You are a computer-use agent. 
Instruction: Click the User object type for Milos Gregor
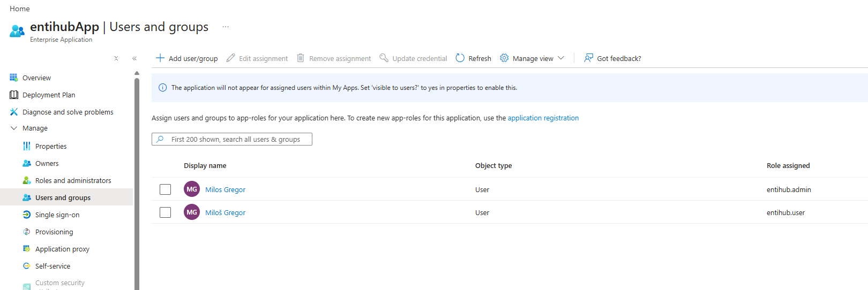pyautogui.click(x=482, y=189)
